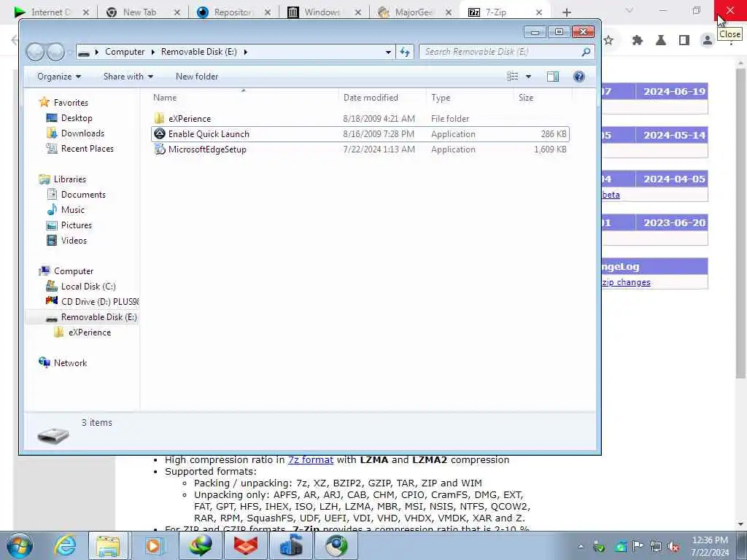Bookmark this page star icon in browser
Viewport: 747px width, 560px height.
tap(608, 41)
